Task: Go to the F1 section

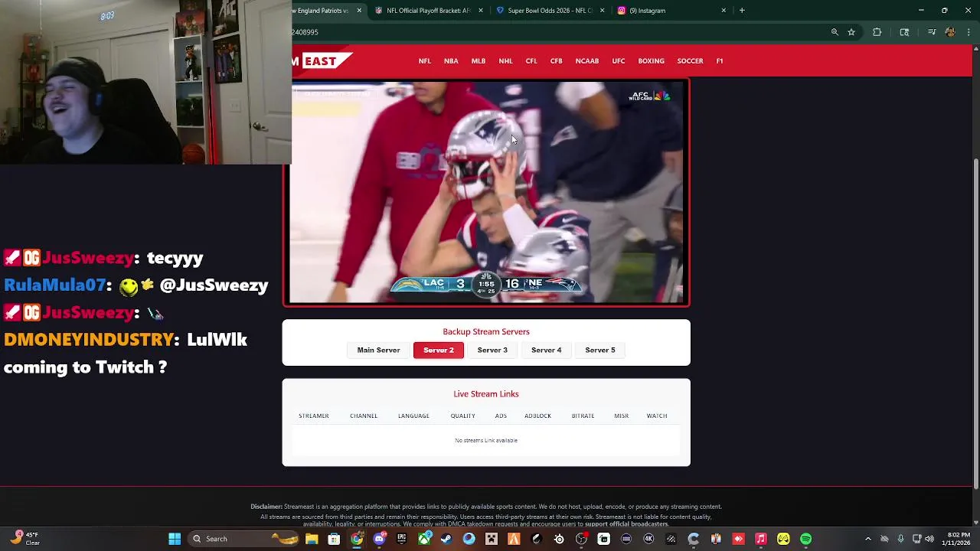Action: click(720, 61)
